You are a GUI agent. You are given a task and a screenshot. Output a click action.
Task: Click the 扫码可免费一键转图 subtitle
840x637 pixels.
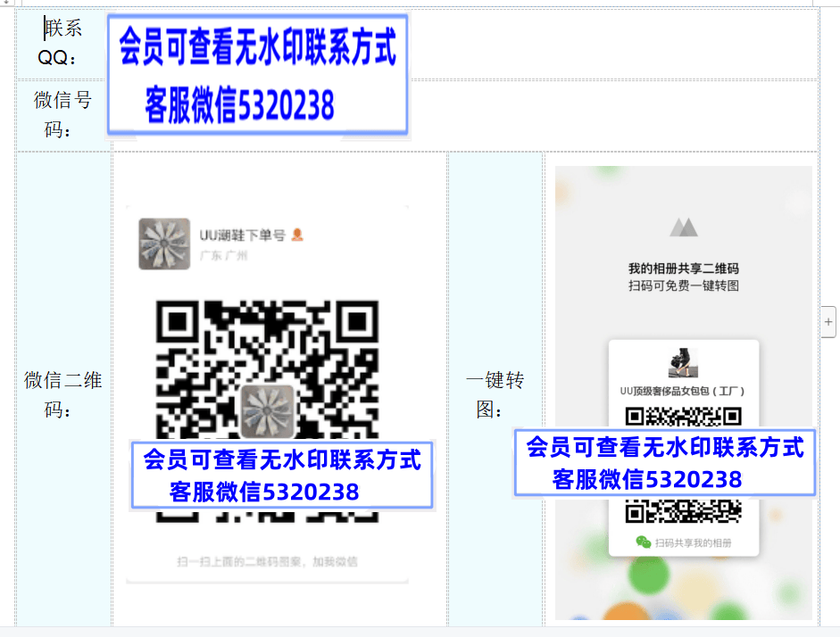tap(684, 285)
